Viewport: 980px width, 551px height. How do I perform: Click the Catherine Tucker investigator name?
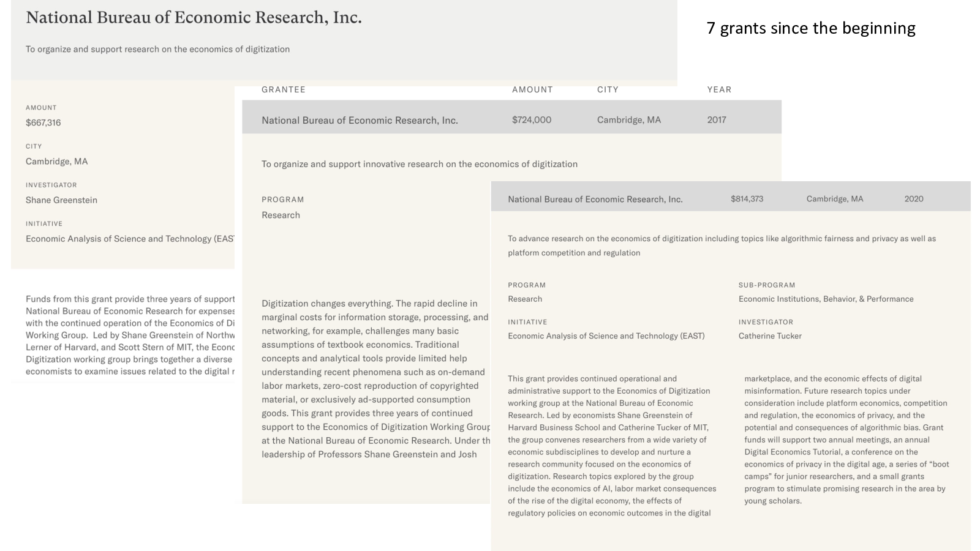[x=770, y=336]
